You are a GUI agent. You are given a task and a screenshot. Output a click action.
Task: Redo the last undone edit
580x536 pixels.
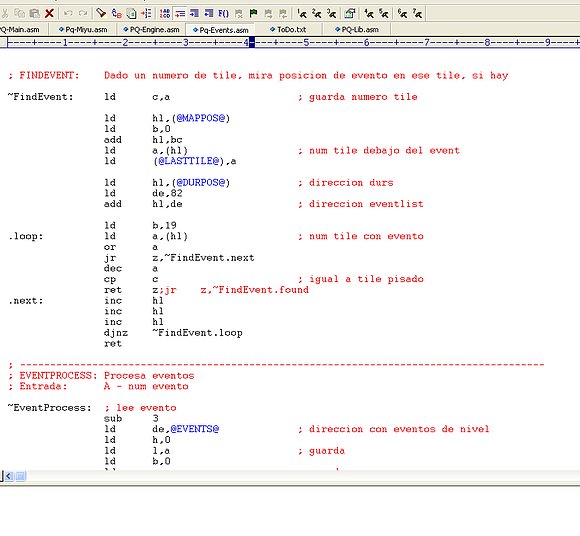coord(83,14)
